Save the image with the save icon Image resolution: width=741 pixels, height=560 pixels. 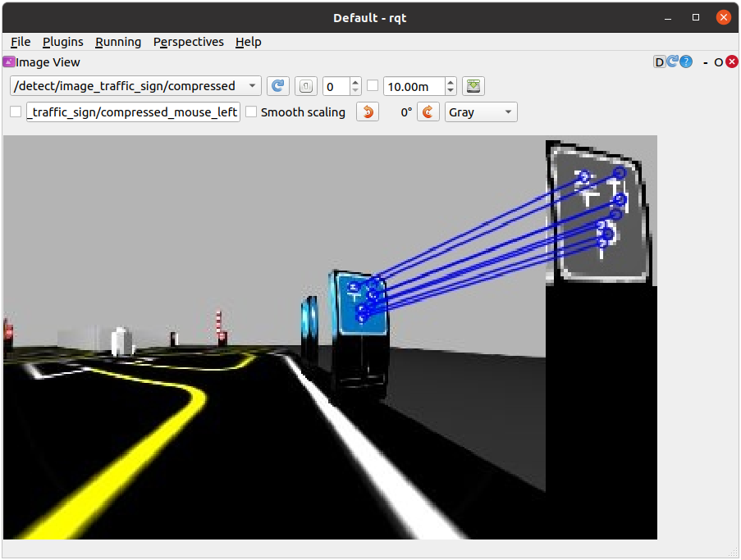[x=473, y=86]
